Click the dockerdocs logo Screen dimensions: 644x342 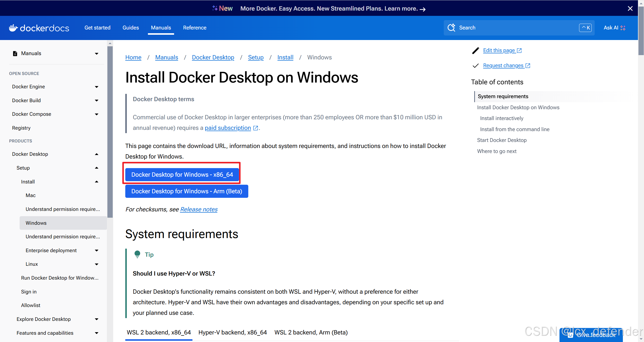point(39,28)
